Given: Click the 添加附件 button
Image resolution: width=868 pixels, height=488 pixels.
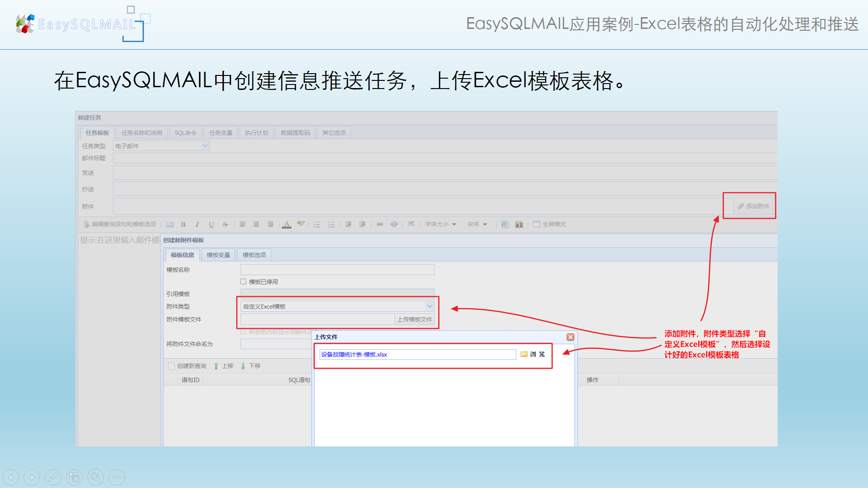Looking at the screenshot, I should (x=753, y=206).
